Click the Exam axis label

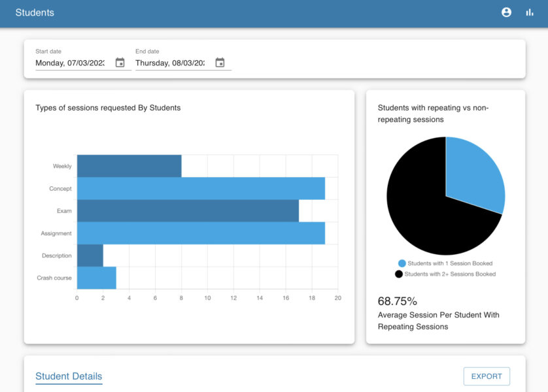pyautogui.click(x=64, y=211)
